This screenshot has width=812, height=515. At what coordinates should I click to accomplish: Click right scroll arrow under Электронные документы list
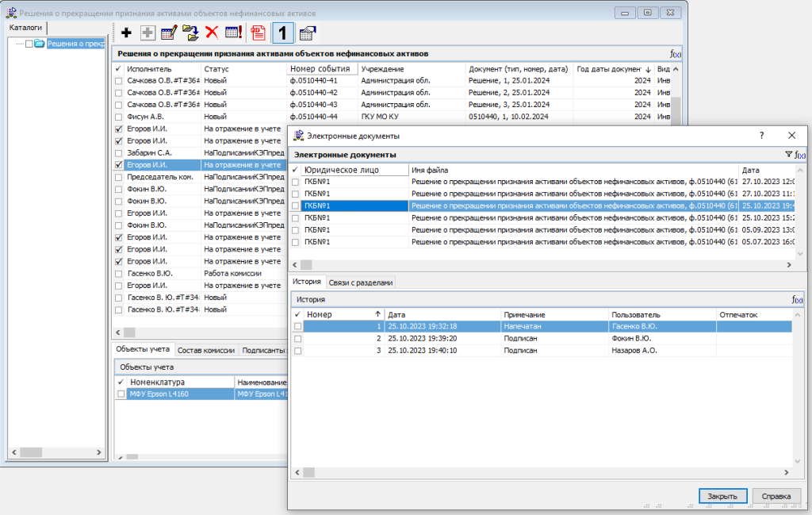pyautogui.click(x=789, y=265)
